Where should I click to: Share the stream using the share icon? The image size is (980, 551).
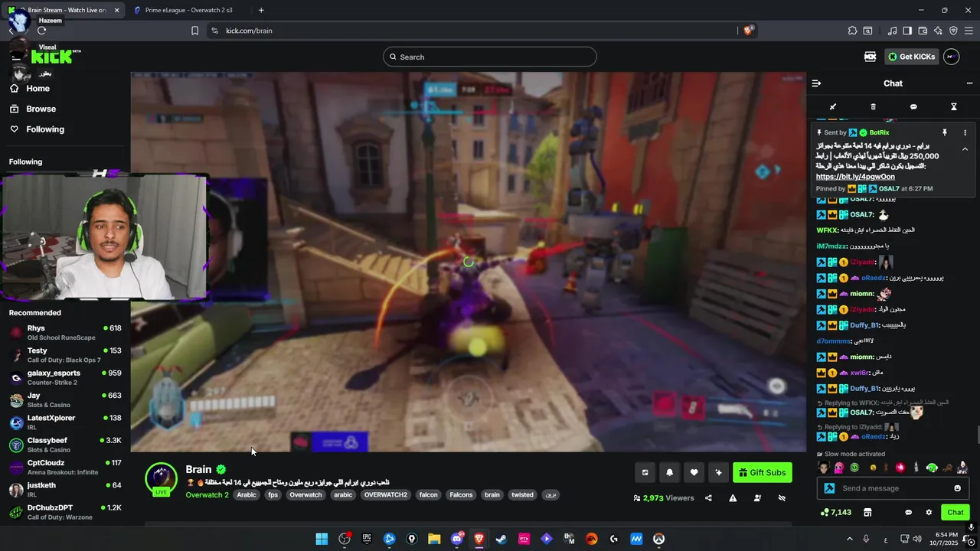708,498
